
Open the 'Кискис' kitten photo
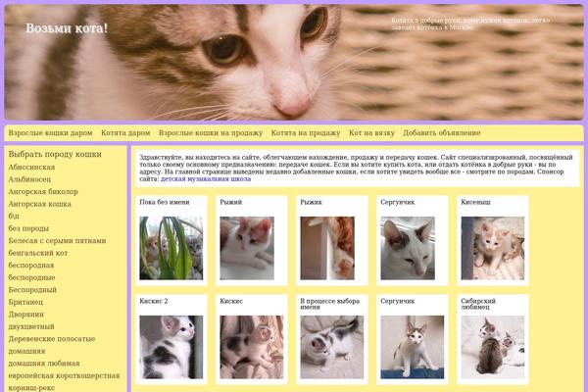pos(251,347)
